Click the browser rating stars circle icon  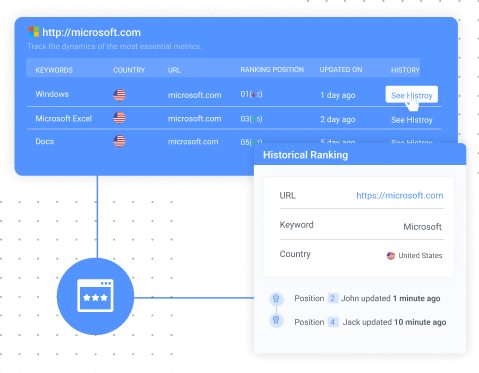point(95,296)
